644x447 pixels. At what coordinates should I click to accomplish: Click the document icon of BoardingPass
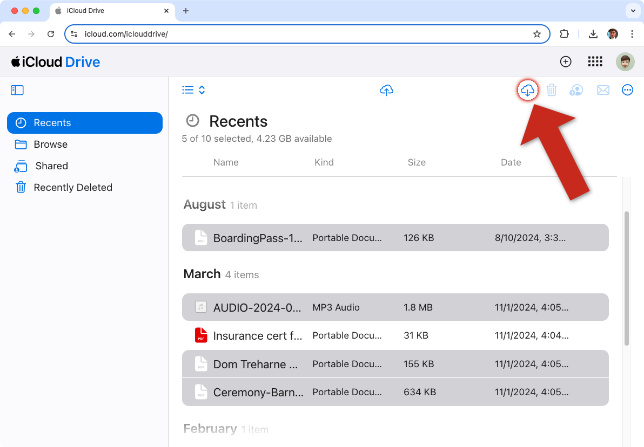point(201,237)
